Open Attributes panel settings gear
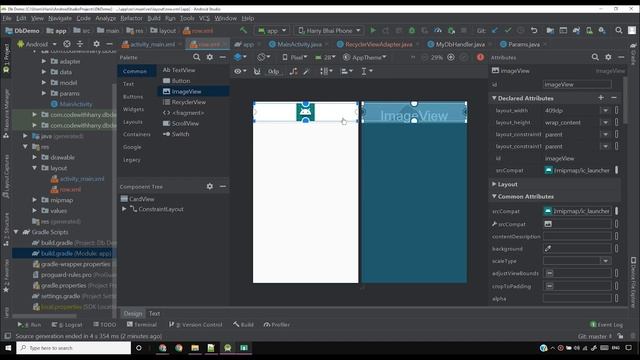 (608, 57)
